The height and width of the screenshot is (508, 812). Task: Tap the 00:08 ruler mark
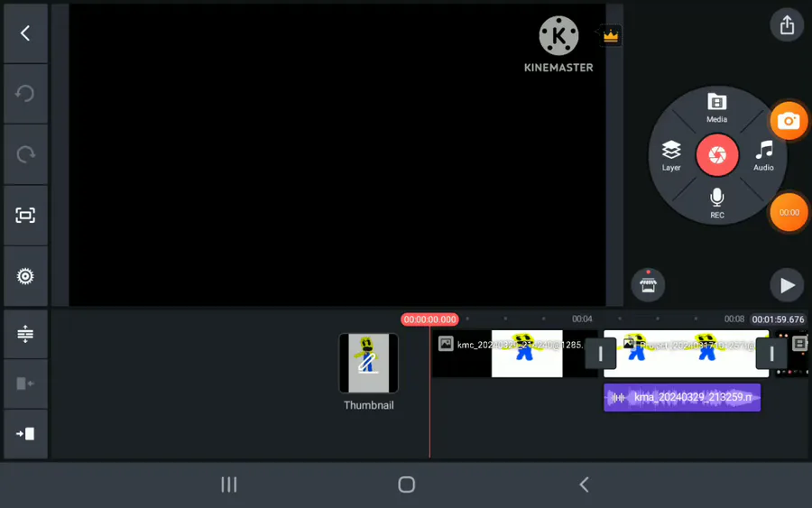click(x=734, y=319)
